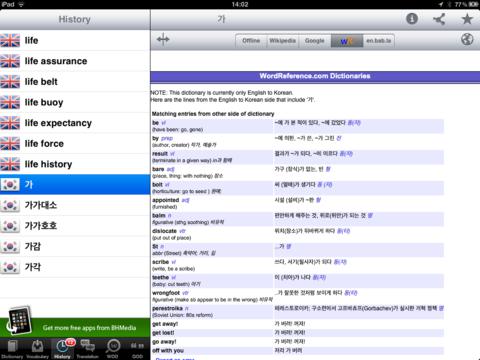Viewport: 480px width, 360px height.
Task: Tap the globe browser icon
Action: (x=467, y=40)
